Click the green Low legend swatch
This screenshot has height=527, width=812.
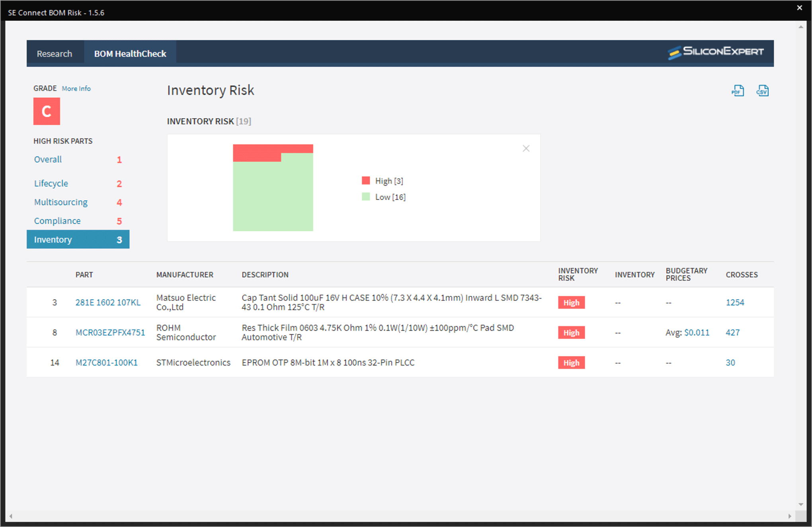tap(366, 196)
